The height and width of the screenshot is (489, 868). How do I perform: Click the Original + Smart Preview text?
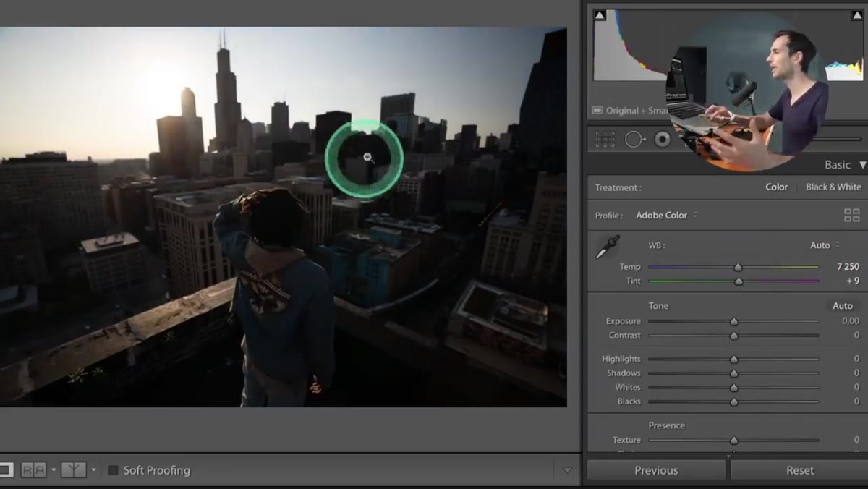[x=637, y=111]
